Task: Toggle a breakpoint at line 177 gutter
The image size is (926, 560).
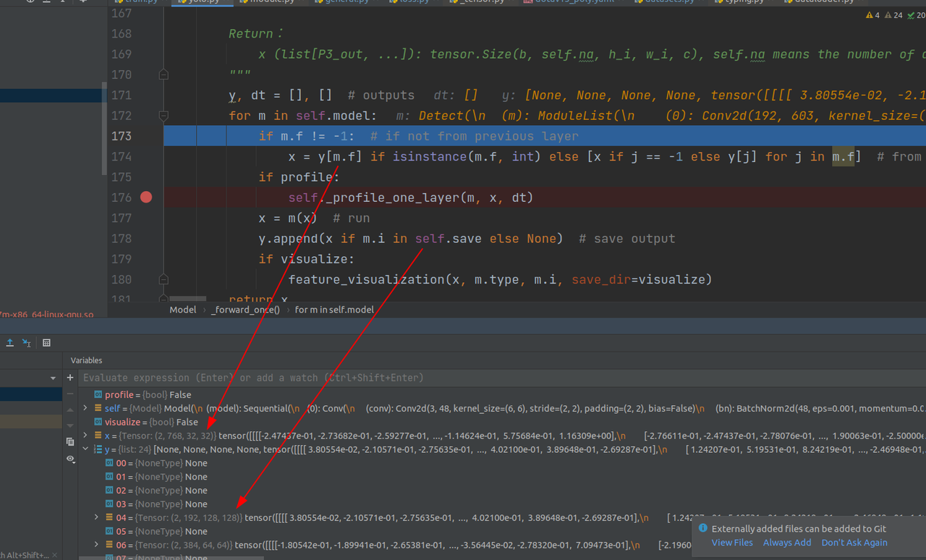Action: click(x=146, y=218)
